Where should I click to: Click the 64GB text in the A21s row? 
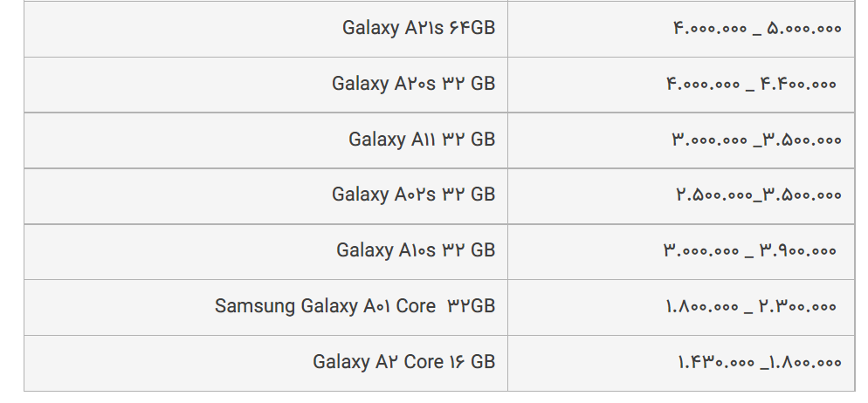click(x=472, y=28)
